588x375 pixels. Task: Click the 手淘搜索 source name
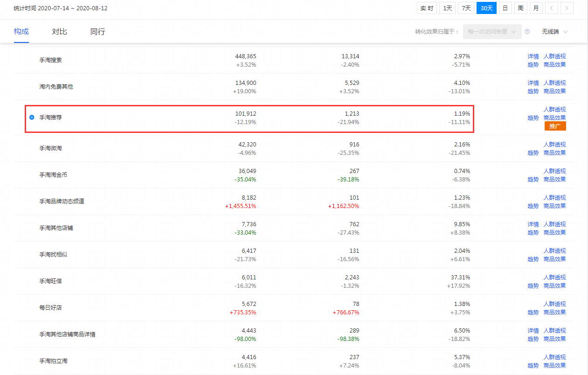50,61
